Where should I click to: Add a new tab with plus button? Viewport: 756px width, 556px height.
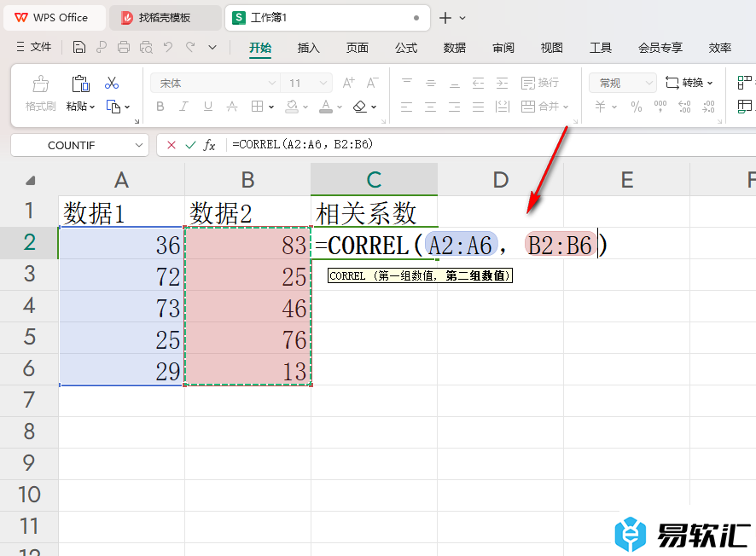point(445,18)
